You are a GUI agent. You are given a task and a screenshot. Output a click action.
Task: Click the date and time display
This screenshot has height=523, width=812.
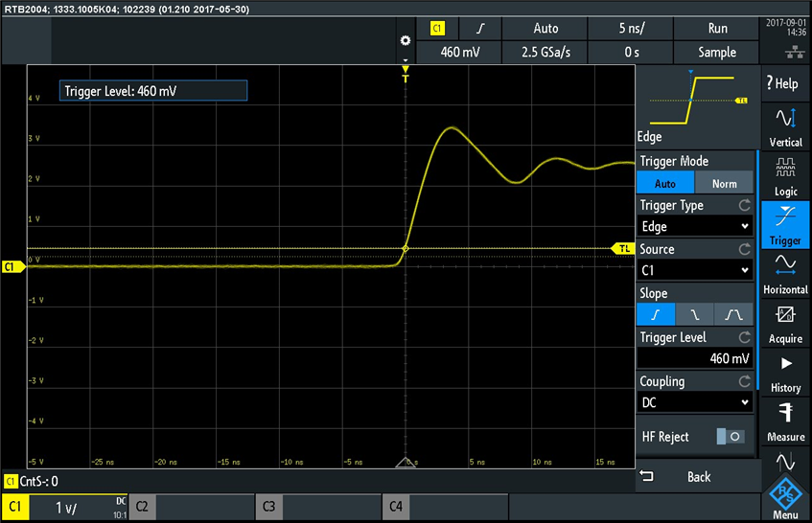[786, 28]
